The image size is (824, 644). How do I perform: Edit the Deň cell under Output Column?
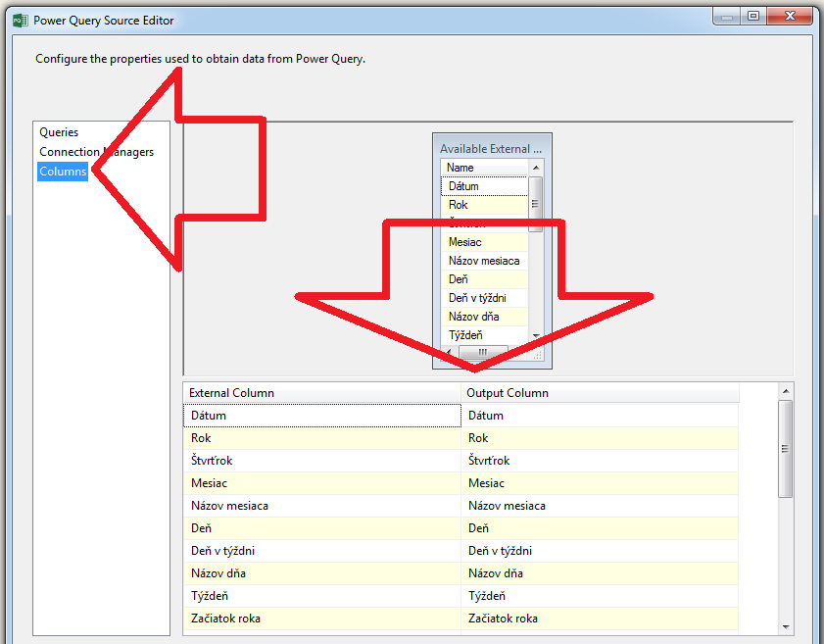click(601, 528)
